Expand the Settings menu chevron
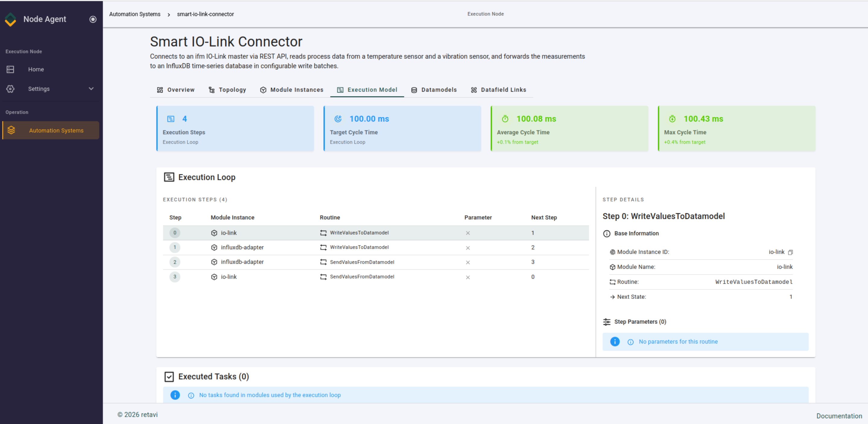Screen dimensions: 868x424 click(91, 89)
